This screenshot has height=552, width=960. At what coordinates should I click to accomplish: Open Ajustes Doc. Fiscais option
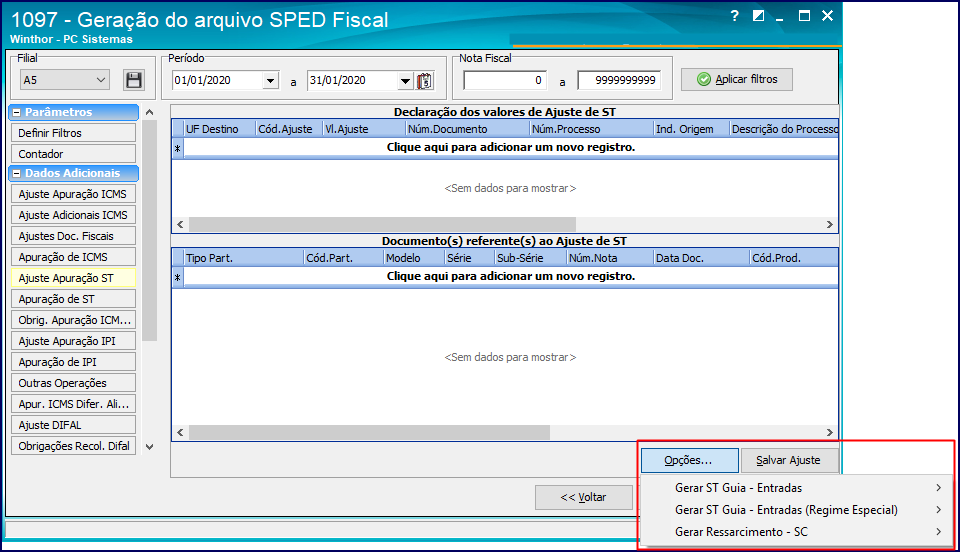(73, 236)
